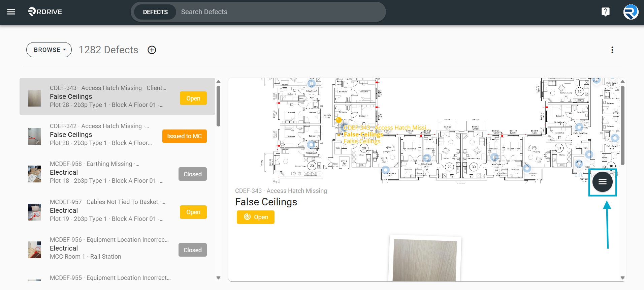Click Closed status of MCDEF-958
This screenshot has width=644, height=290.
(x=192, y=174)
